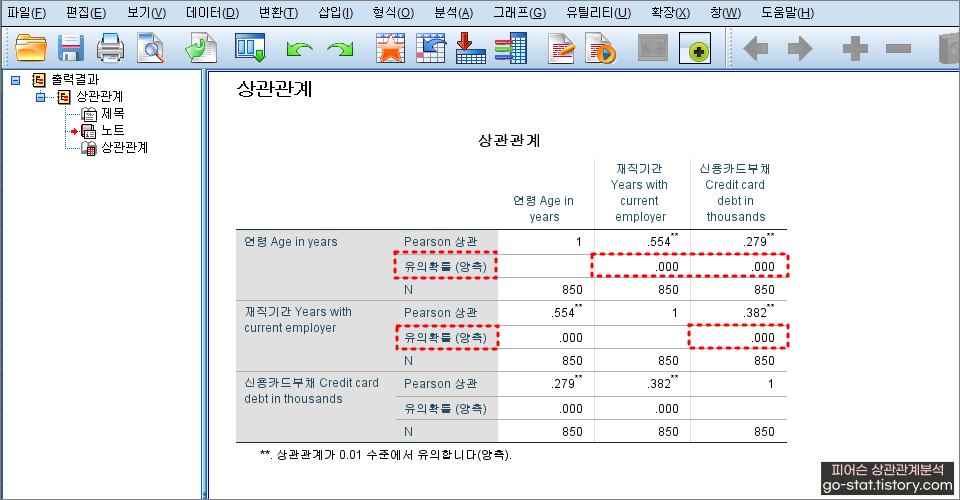Viewport: 960px width, 500px height.
Task: Collapse the 상관관계 outline branch
Action: (40, 97)
